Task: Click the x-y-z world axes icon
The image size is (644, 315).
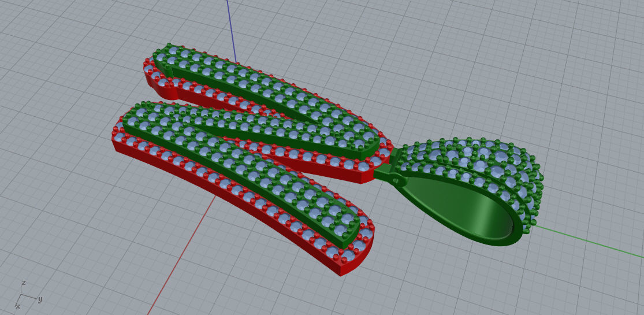Action: click(x=28, y=295)
